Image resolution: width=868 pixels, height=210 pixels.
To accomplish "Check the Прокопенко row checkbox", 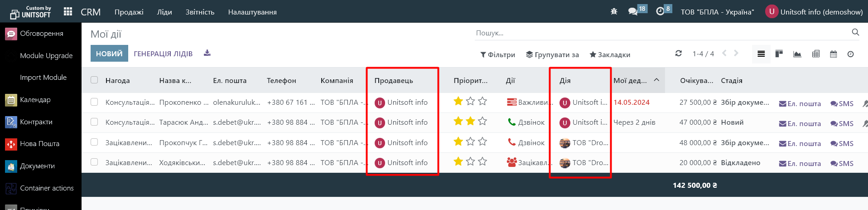I will click(94, 102).
